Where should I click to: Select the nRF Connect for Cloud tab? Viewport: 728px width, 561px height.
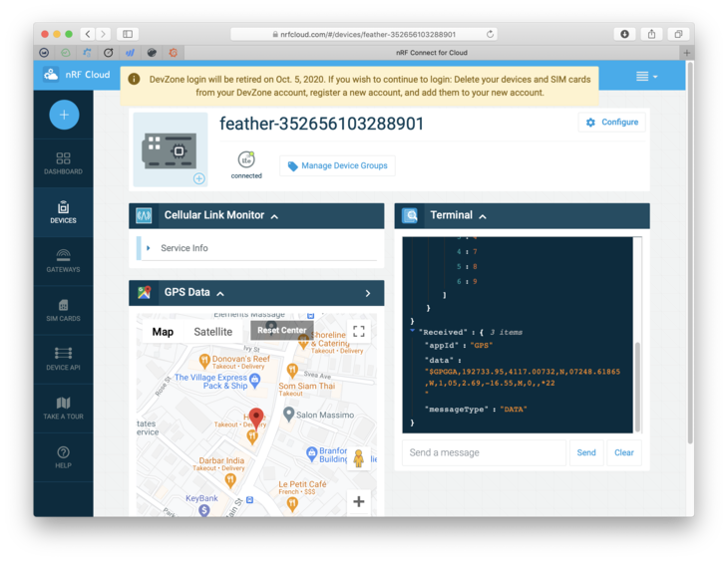pos(432,53)
